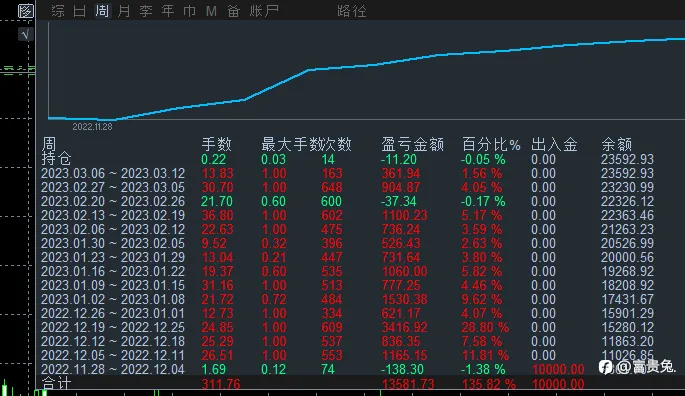Select week row 2023.01.16 ~ 2023.01.22
Screen dimensions: 685x396
tap(113, 271)
